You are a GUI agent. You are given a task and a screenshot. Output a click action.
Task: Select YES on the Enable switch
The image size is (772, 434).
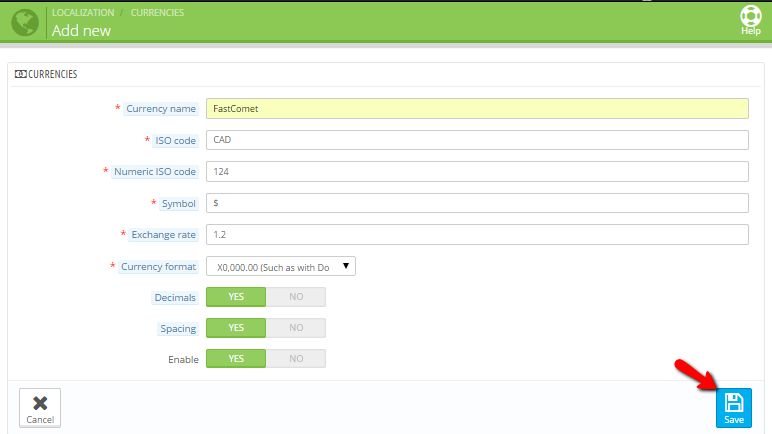pyautogui.click(x=236, y=359)
